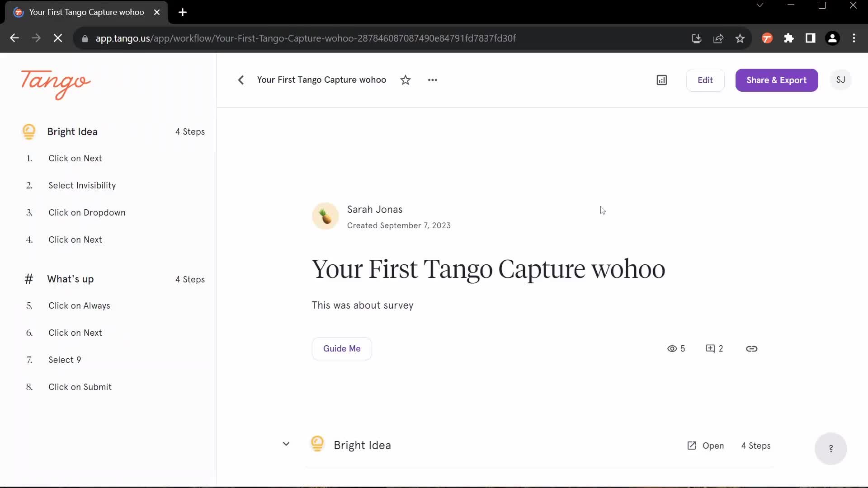Click the eye views count icon

672,348
